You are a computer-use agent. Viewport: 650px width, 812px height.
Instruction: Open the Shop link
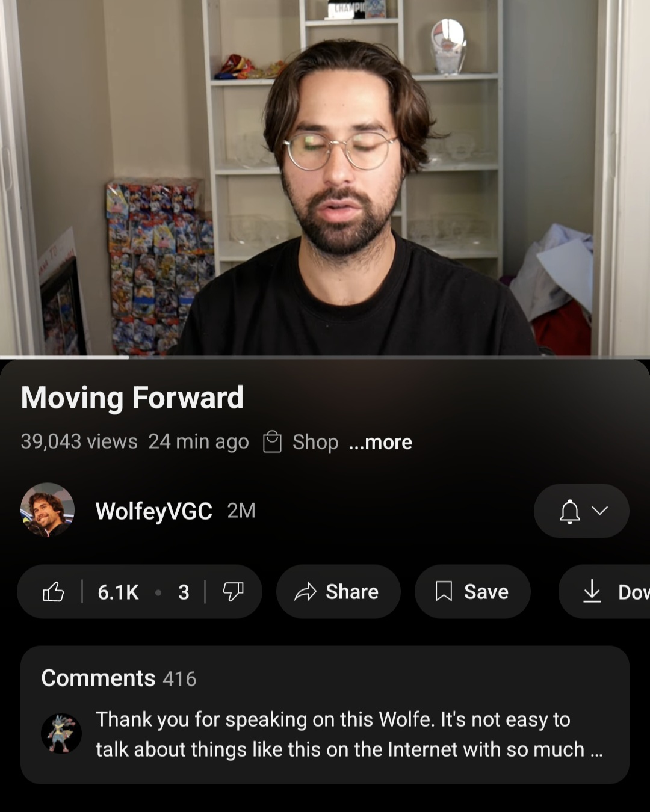point(315,442)
